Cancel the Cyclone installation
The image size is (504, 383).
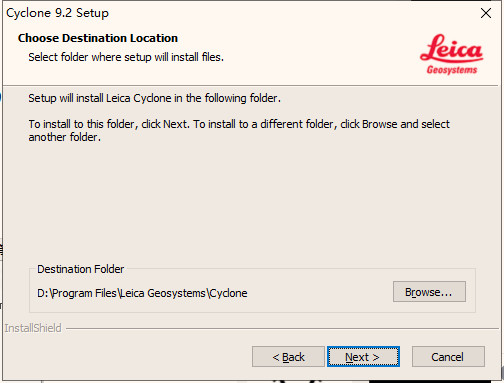coord(448,357)
